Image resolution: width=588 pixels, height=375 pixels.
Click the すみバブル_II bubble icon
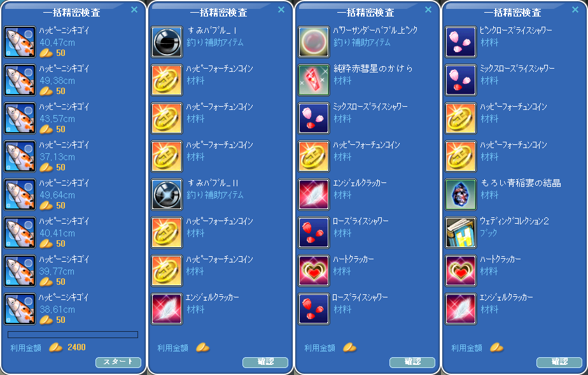tap(167, 194)
